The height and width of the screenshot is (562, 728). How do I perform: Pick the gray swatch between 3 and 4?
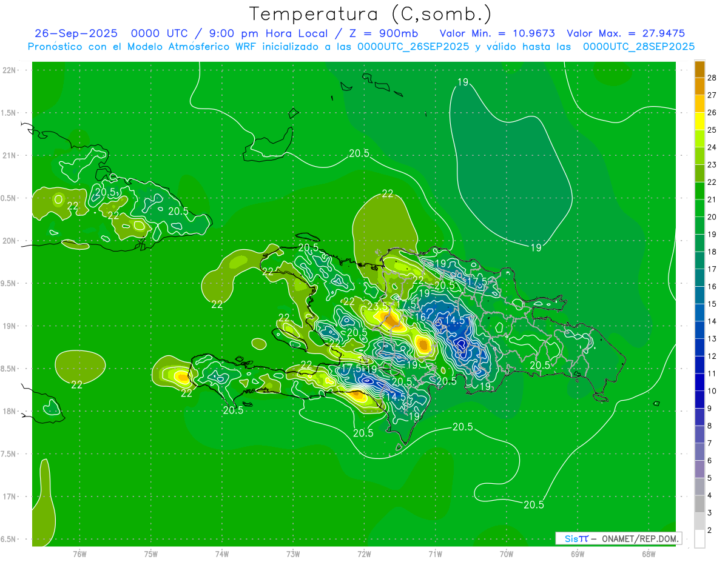(x=699, y=504)
